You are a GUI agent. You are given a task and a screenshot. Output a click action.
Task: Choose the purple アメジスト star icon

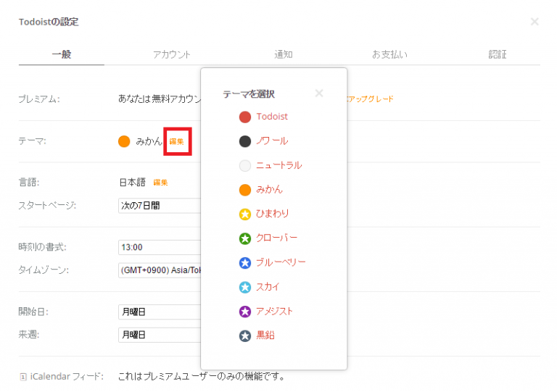[x=245, y=312]
